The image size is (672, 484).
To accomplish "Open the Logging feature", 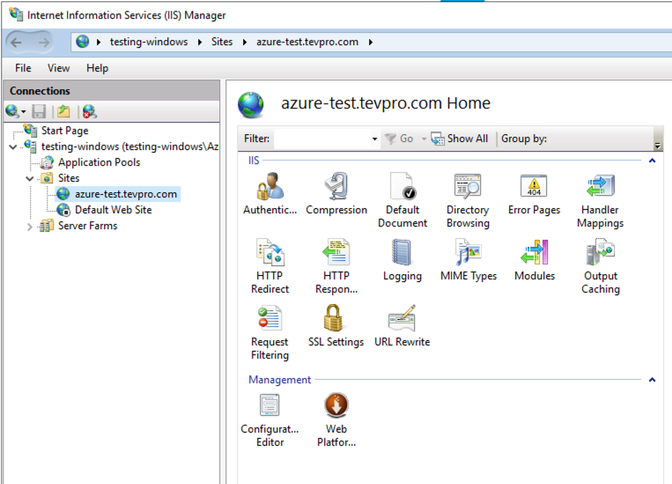I will click(x=402, y=260).
